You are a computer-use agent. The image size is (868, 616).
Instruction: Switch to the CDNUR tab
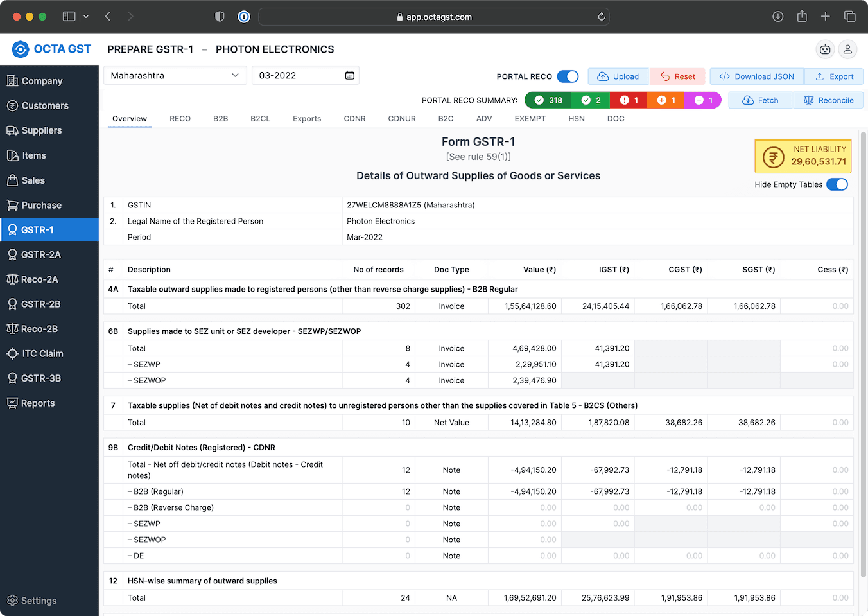(402, 119)
